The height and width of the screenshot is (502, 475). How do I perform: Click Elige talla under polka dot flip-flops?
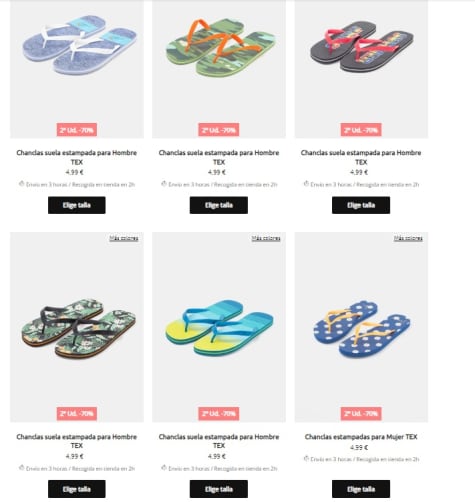(361, 489)
